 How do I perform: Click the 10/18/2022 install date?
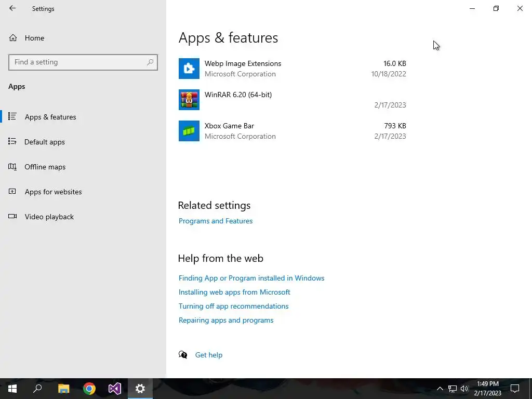point(389,74)
